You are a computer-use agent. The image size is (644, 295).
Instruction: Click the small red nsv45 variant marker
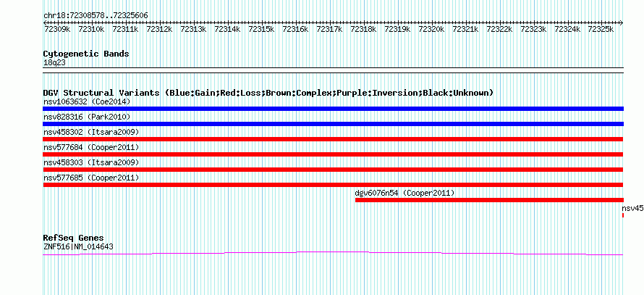(622, 215)
